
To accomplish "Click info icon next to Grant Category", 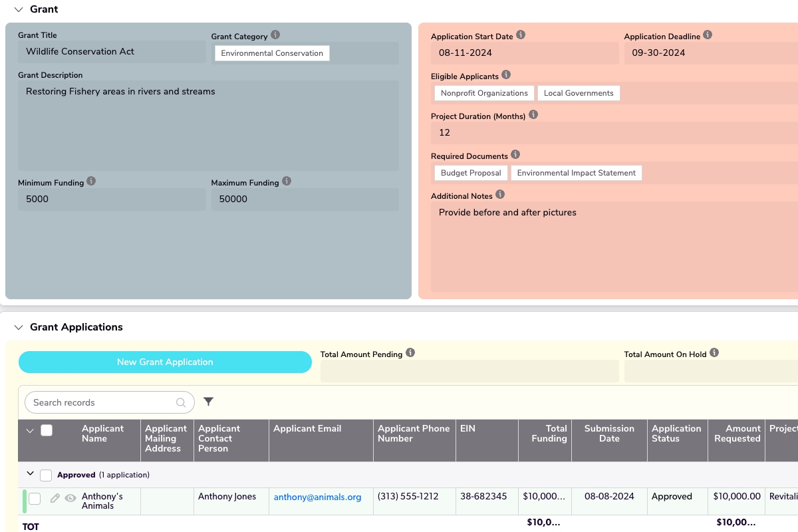I will pyautogui.click(x=275, y=35).
